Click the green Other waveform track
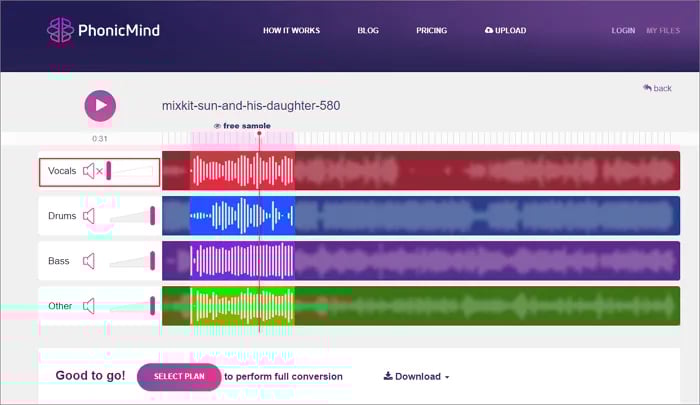Image resolution: width=700 pixels, height=405 pixels. click(420, 306)
